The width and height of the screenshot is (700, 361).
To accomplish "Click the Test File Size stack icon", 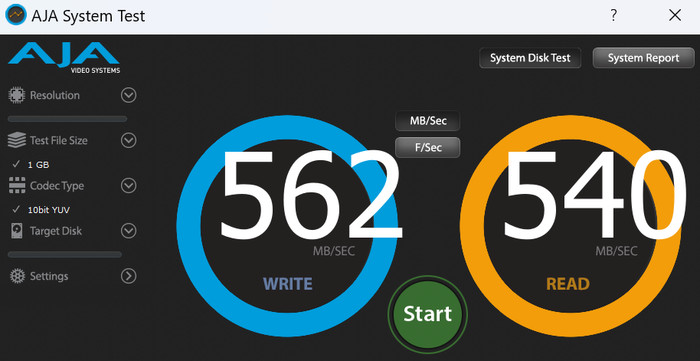I will coord(17,140).
